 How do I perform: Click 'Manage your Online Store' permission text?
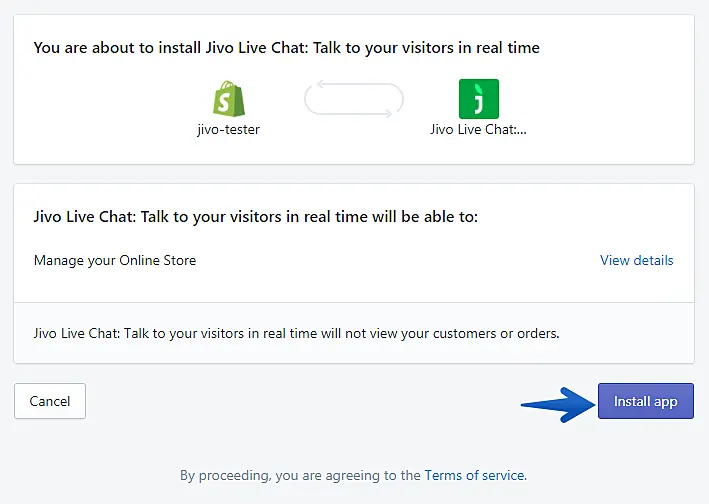(115, 261)
